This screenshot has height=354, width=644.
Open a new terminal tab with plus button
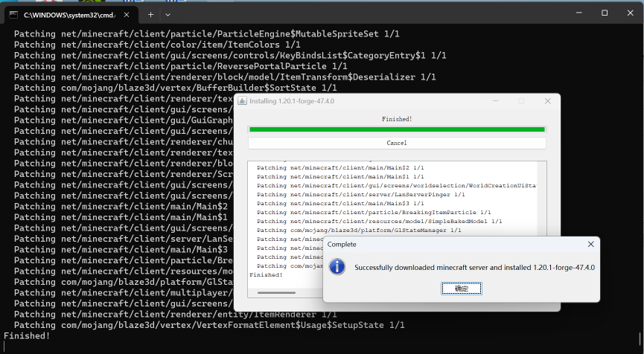(x=150, y=15)
